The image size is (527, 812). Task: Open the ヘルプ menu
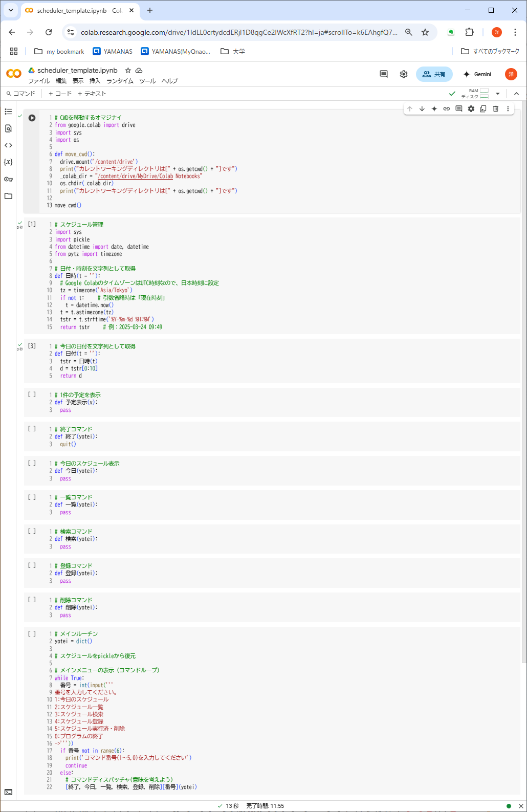(x=170, y=81)
